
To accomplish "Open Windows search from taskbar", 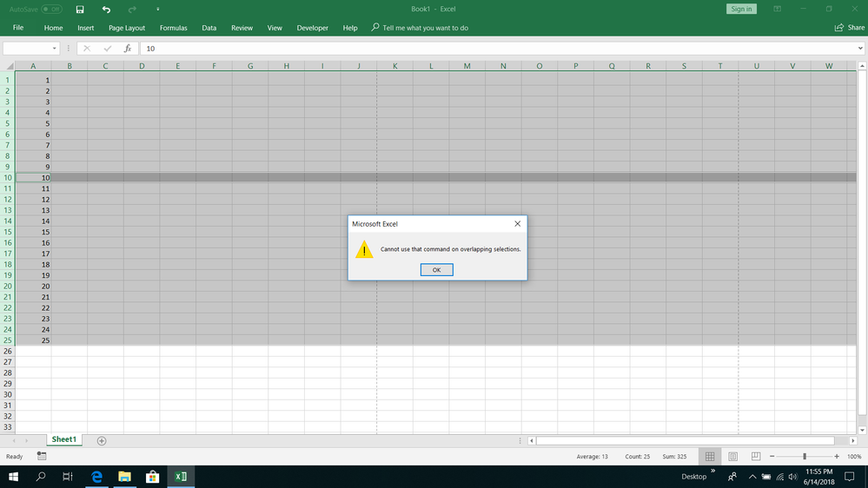I will point(41,477).
